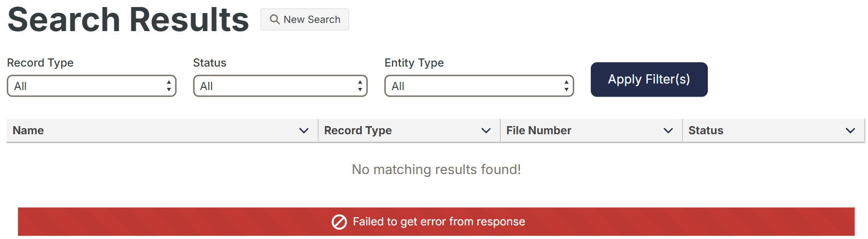Viewport: 868px width, 239px height.
Task: Open the Record Type filter dropdown
Action: click(x=91, y=86)
